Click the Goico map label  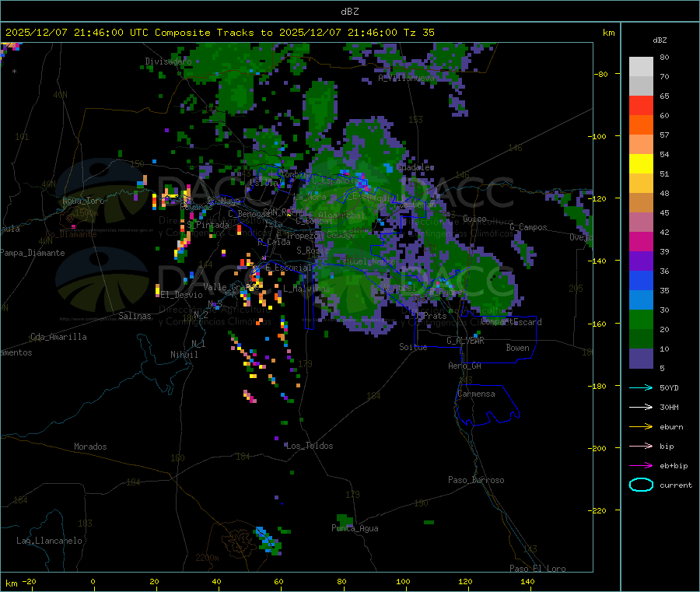(x=474, y=219)
